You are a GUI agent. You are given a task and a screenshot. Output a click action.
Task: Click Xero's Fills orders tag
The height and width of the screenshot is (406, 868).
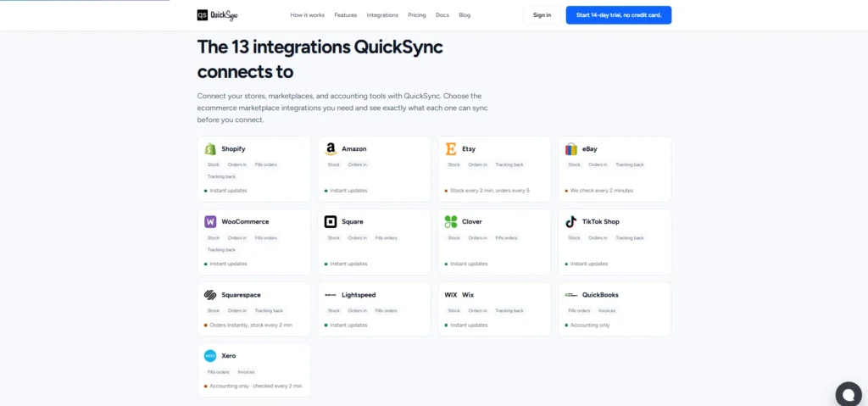[x=218, y=372]
